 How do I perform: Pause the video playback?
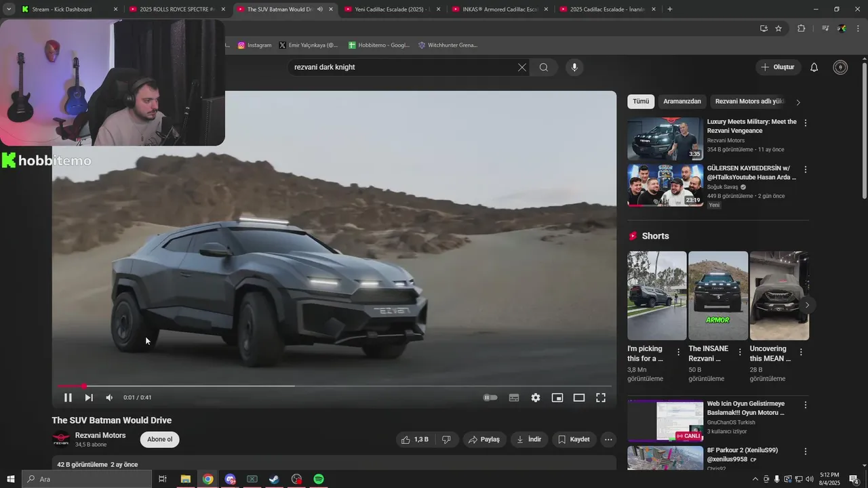68,398
